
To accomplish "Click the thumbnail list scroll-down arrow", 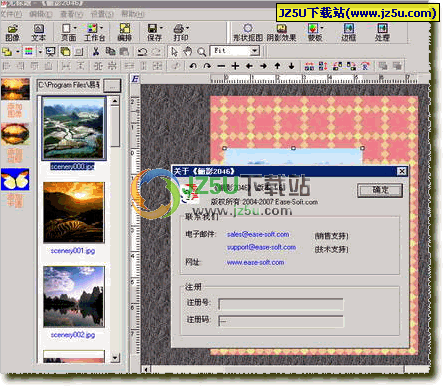I will [x=115, y=358].
